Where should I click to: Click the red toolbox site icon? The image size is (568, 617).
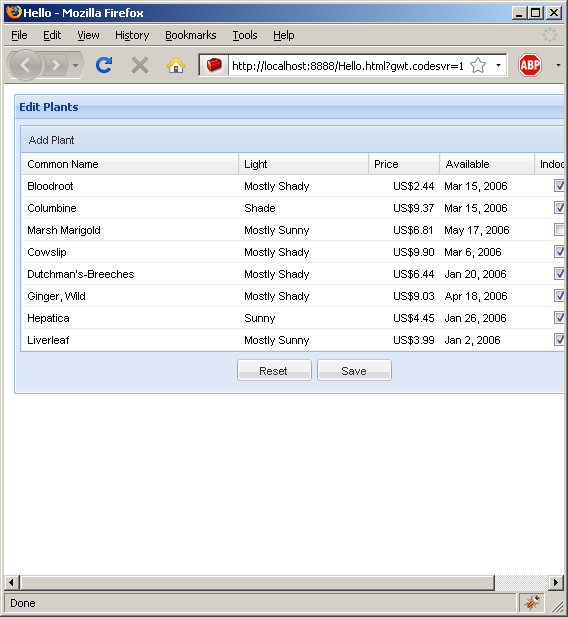(214, 65)
